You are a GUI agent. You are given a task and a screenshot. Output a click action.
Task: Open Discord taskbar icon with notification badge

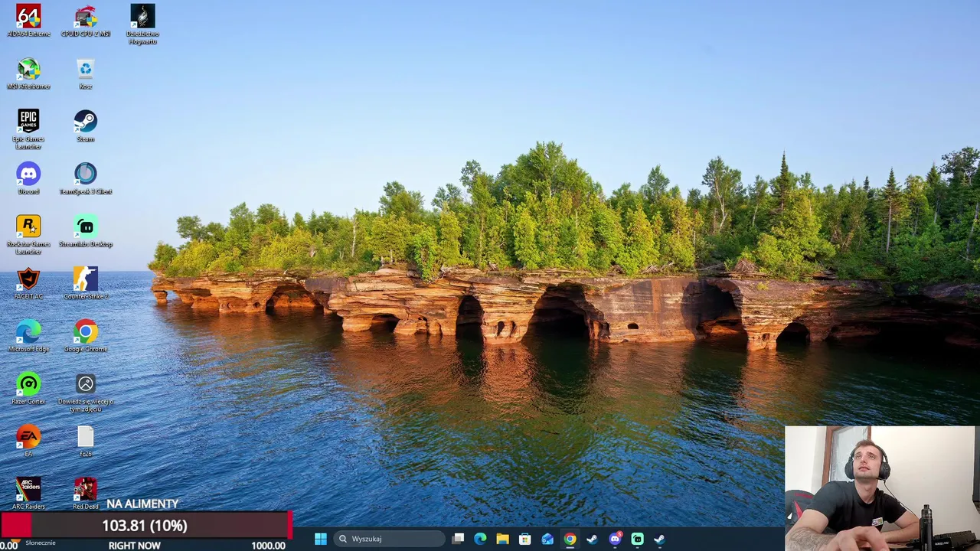pyautogui.click(x=615, y=539)
